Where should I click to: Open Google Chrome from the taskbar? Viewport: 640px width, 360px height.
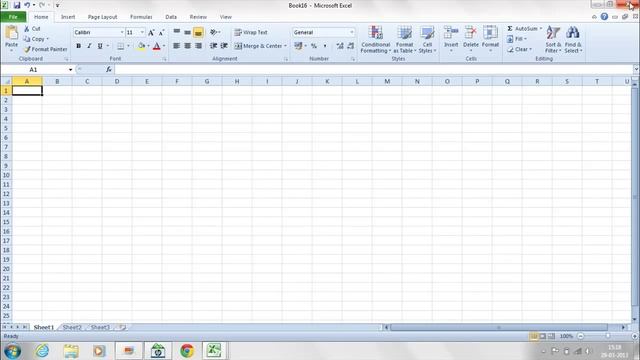(187, 351)
